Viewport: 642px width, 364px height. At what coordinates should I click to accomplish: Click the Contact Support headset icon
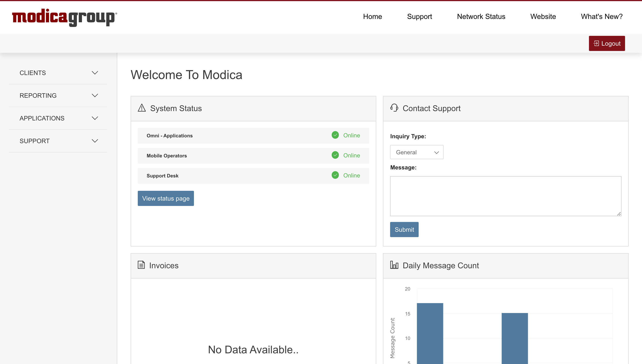[x=394, y=108]
